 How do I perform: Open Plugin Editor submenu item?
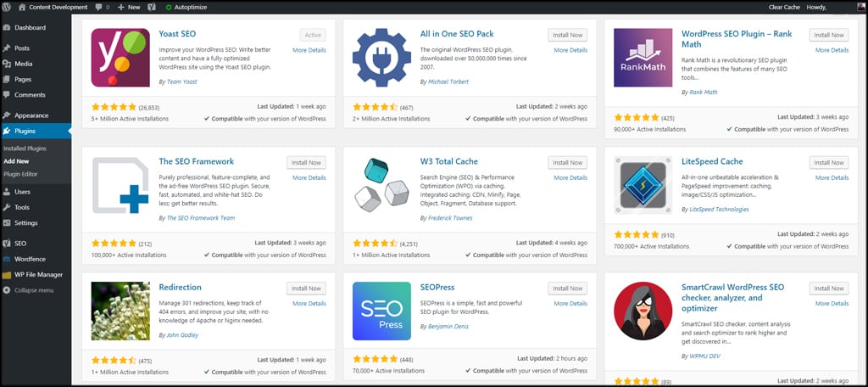click(x=21, y=174)
